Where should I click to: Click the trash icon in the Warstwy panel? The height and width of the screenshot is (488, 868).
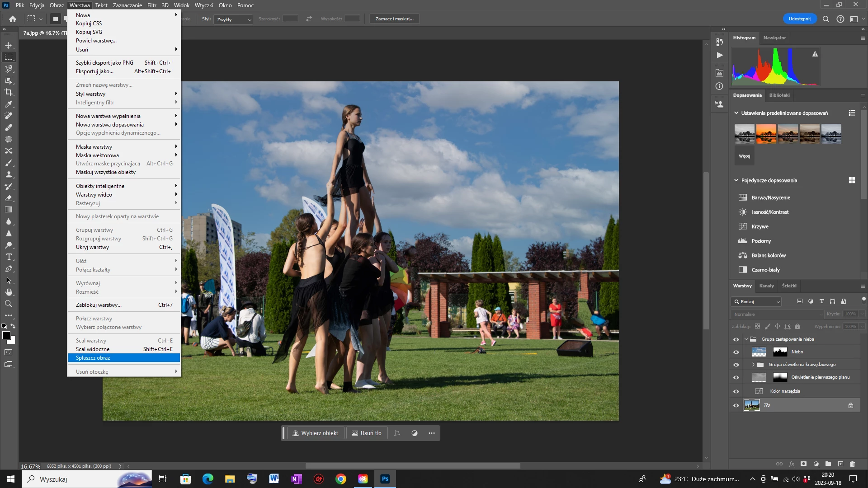pos(852,464)
